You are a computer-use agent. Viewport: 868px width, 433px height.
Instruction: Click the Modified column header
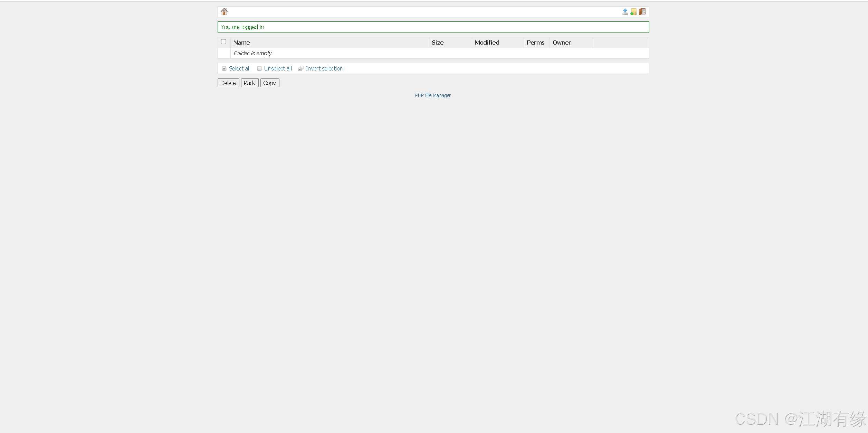click(x=487, y=43)
